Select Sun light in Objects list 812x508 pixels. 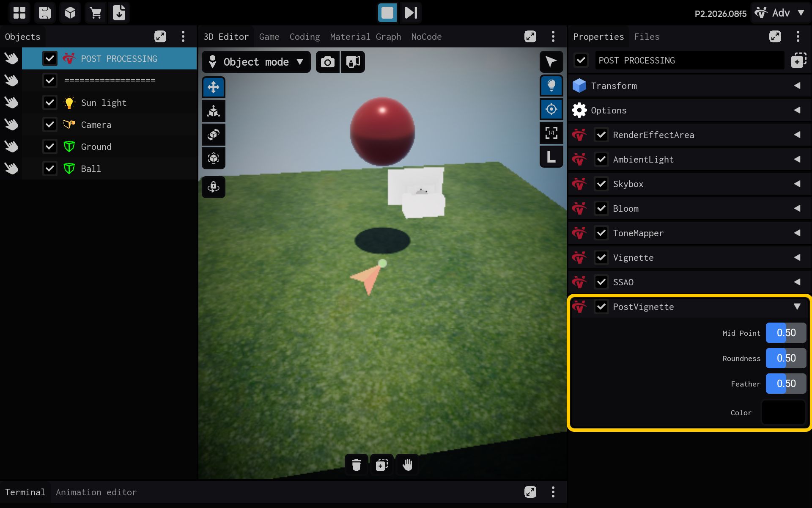click(x=109, y=102)
